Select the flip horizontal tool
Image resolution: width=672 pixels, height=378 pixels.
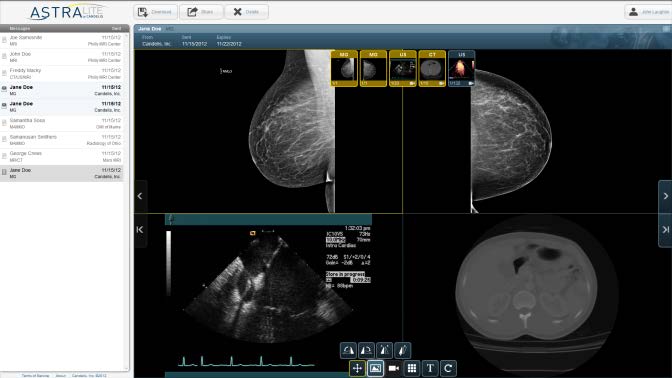(384, 351)
